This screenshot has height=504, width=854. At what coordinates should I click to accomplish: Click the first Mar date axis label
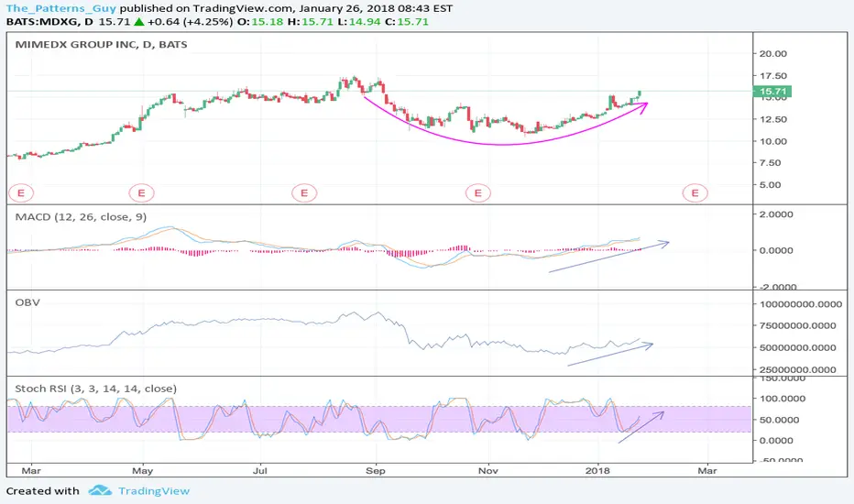click(x=31, y=471)
